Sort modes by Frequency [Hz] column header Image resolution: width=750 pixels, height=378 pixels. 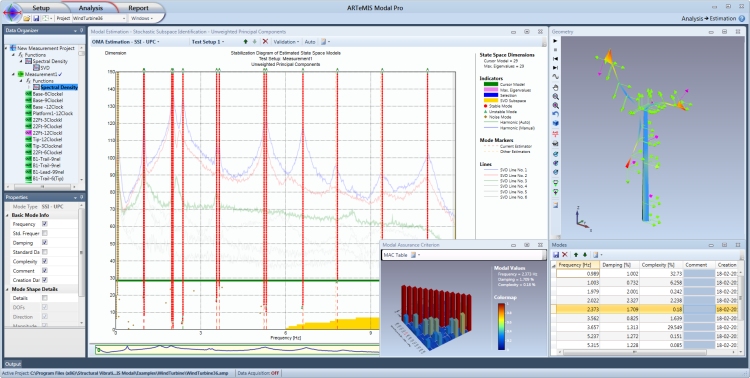coord(578,265)
